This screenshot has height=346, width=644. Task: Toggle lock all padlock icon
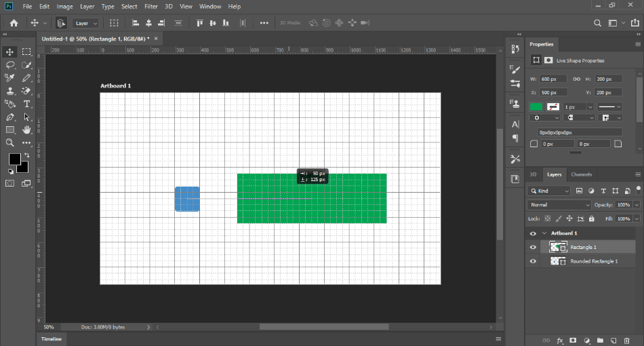click(x=591, y=218)
